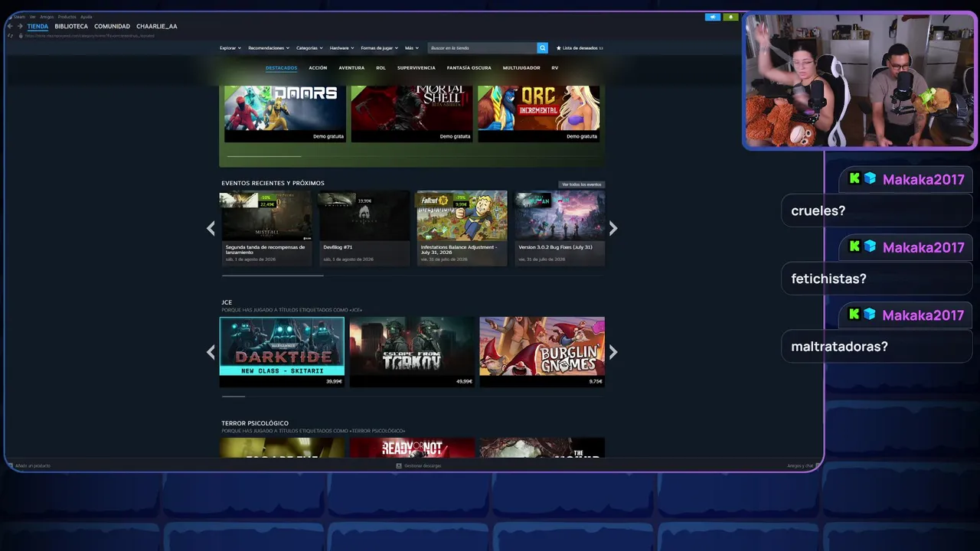Go forward with the browser forward arrow
This screenshot has height=551, width=980.
[20, 26]
